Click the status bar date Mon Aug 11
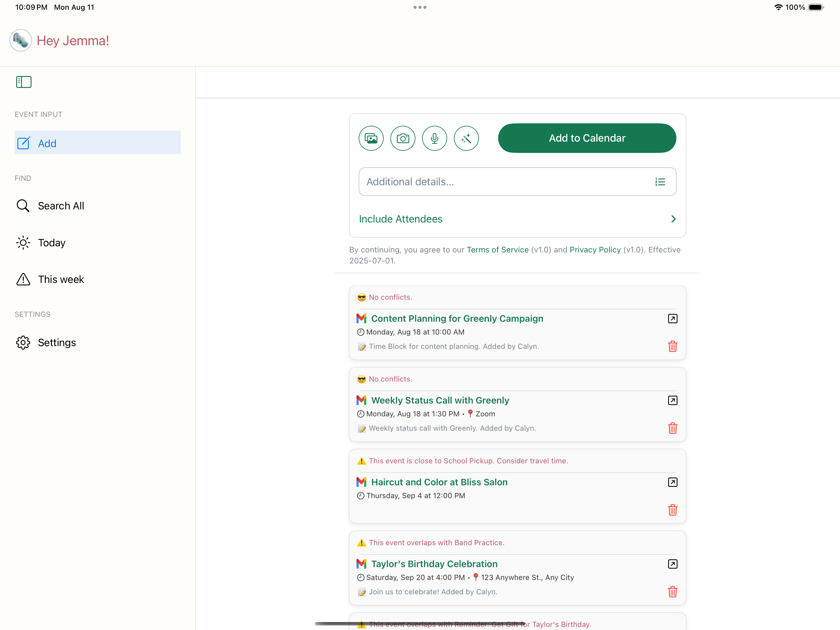 tap(74, 7)
